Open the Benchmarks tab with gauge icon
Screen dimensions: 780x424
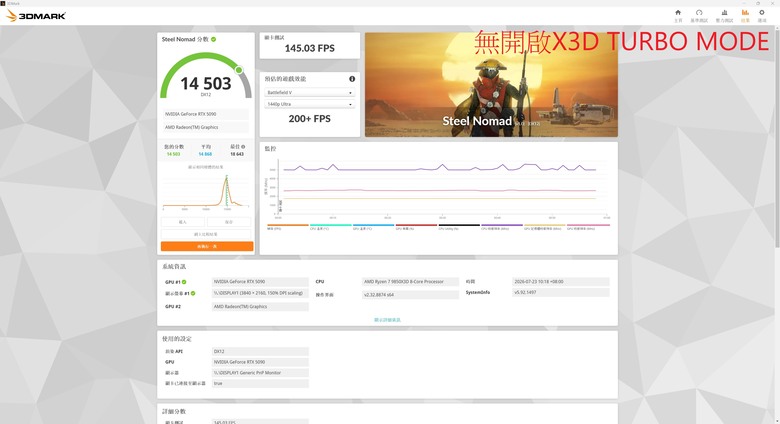(699, 15)
